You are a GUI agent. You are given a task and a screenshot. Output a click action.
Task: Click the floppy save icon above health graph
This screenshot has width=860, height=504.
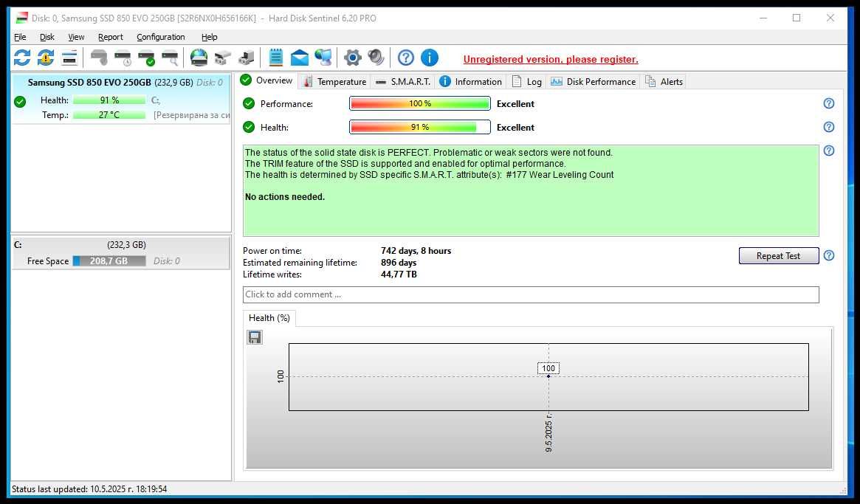tap(255, 336)
